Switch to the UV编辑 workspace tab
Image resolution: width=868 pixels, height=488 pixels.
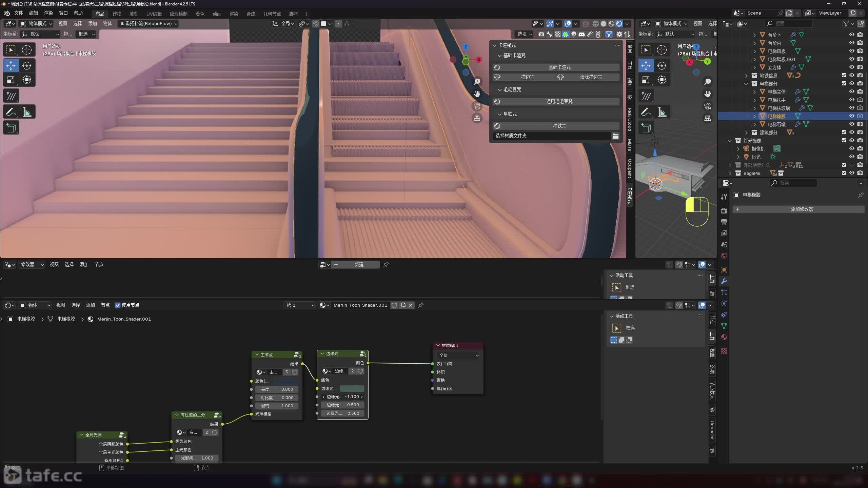click(x=154, y=14)
